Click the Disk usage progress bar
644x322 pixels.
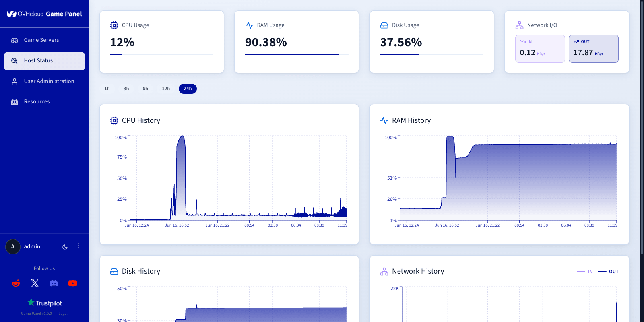tap(431, 54)
